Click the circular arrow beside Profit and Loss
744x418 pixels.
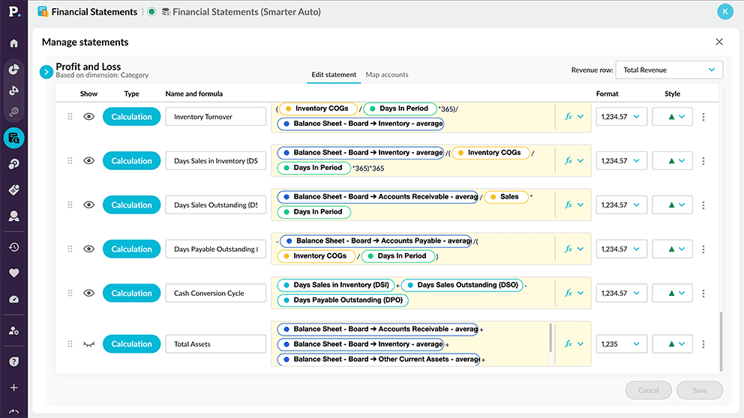(x=46, y=72)
